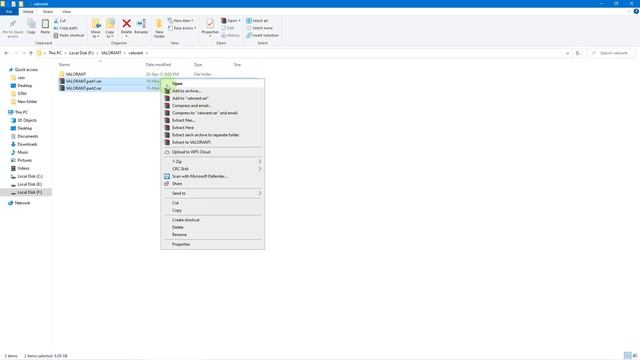Screen dimensions: 640x360
Task: Sort files by the Name column
Action: point(64,64)
